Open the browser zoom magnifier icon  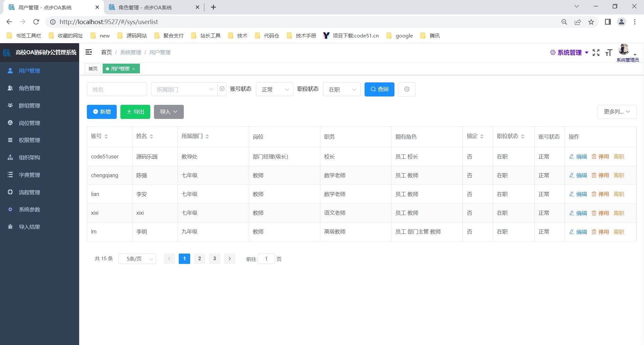point(564,22)
